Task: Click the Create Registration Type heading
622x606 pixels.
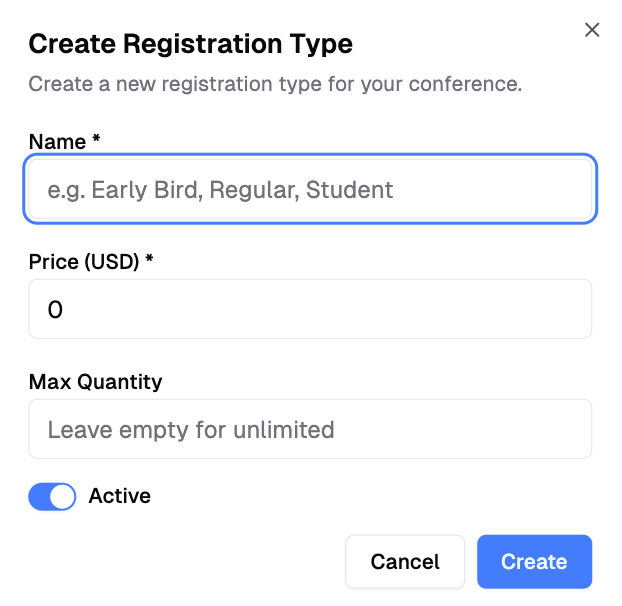Action: [x=190, y=44]
